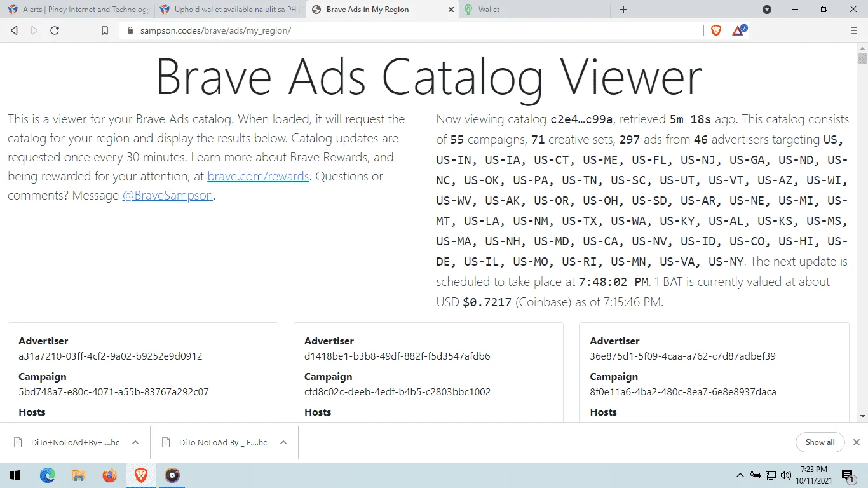
Task: Switch to the Uphold wallet tab
Action: click(229, 10)
